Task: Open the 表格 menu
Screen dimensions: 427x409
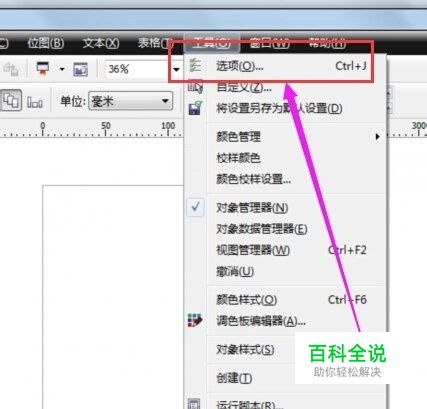Action: click(154, 43)
